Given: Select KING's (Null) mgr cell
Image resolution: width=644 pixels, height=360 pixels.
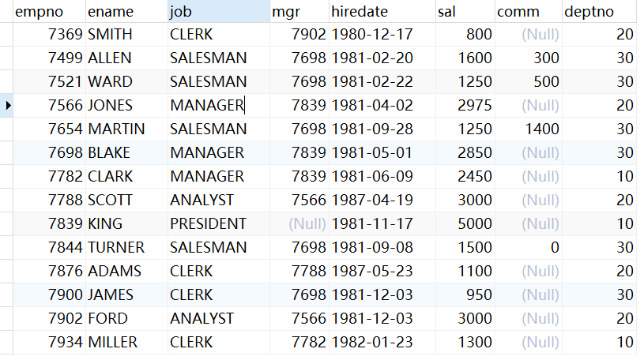Looking at the screenshot, I should pyautogui.click(x=307, y=223).
